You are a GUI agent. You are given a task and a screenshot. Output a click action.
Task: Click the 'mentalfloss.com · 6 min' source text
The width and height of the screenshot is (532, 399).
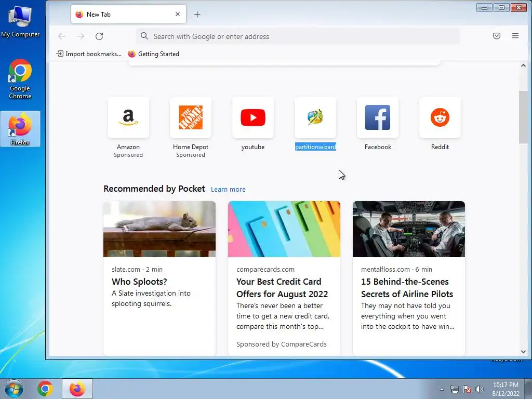pyautogui.click(x=396, y=270)
